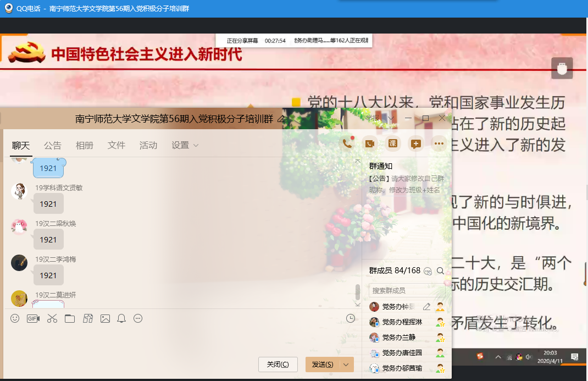
Task: Open the 设置 dropdown menu
Action: point(185,145)
